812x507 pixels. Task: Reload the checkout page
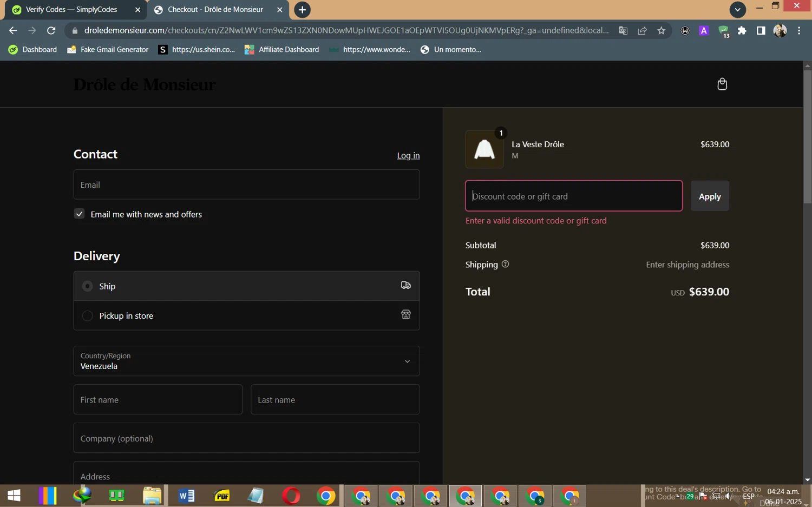click(51, 30)
